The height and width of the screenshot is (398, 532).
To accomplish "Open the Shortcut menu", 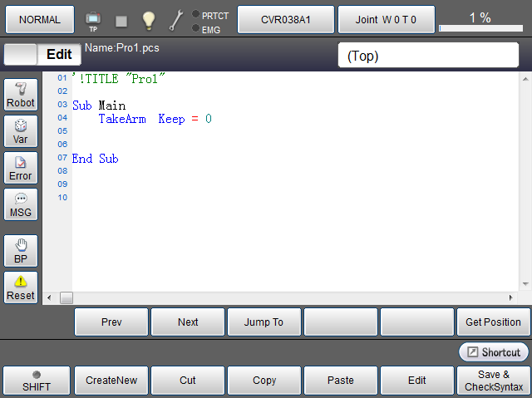I will [494, 352].
